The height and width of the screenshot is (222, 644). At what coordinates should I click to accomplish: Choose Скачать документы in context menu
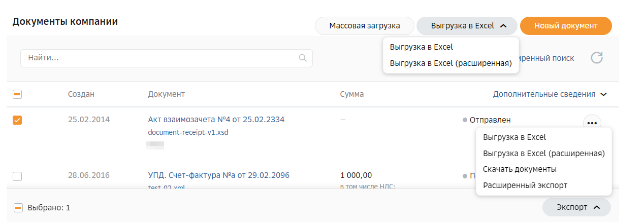pyautogui.click(x=520, y=169)
